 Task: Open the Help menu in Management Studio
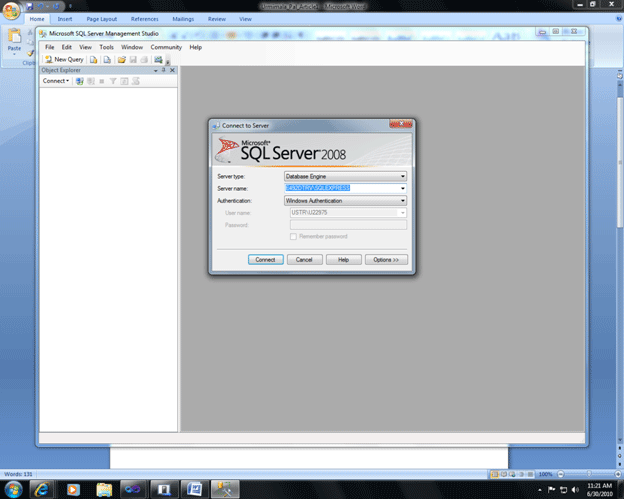[x=195, y=47]
